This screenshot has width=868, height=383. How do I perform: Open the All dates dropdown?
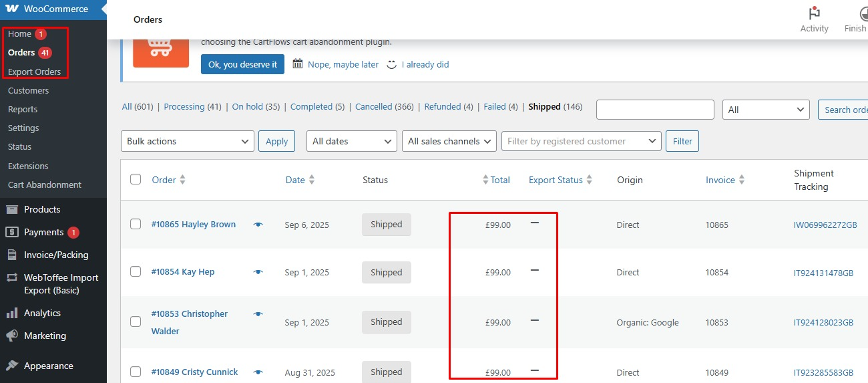pos(351,141)
